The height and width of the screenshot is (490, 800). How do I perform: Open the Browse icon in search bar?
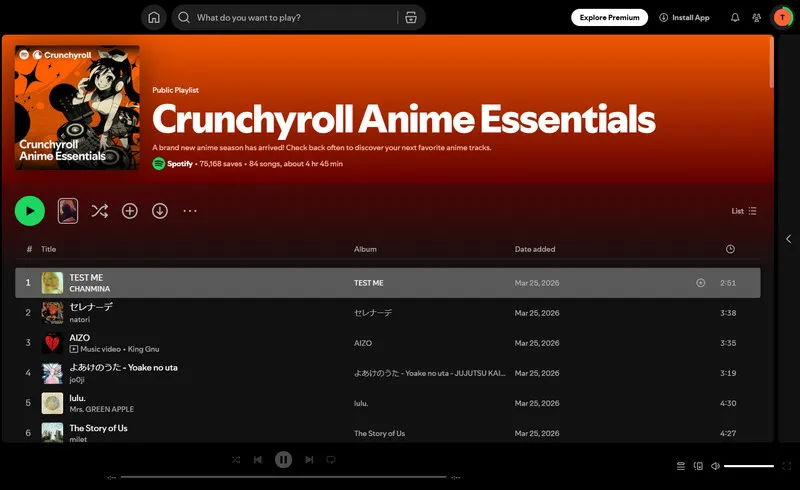(411, 18)
